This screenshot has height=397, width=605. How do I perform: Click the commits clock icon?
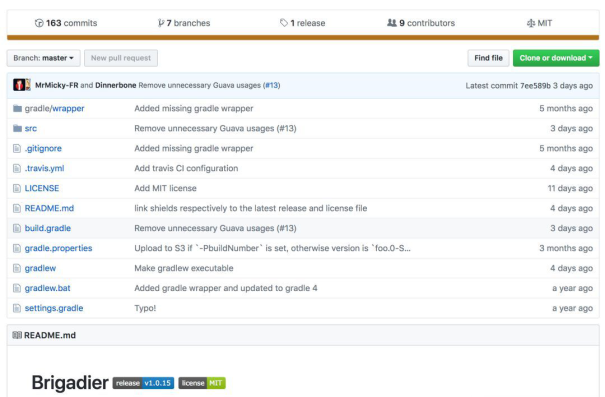pyautogui.click(x=39, y=23)
